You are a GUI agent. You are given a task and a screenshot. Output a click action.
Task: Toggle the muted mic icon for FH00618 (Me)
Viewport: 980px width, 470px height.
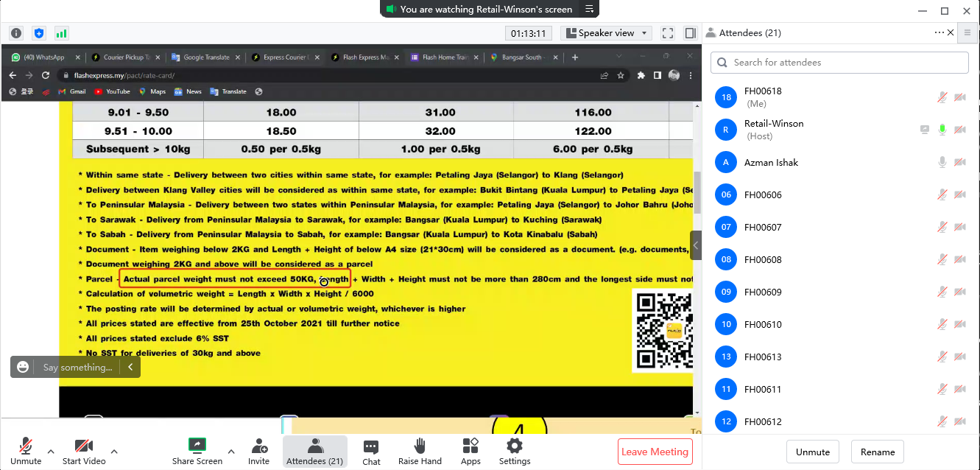click(942, 97)
